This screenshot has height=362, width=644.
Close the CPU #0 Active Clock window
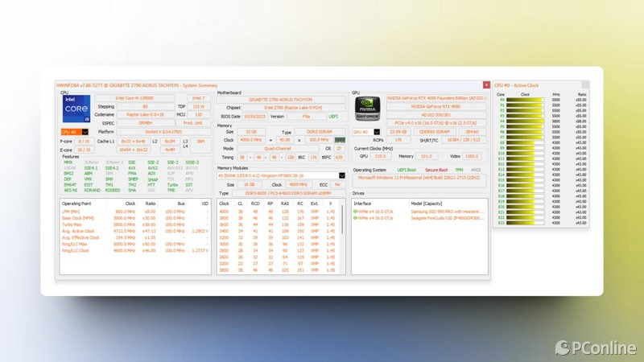click(x=585, y=84)
